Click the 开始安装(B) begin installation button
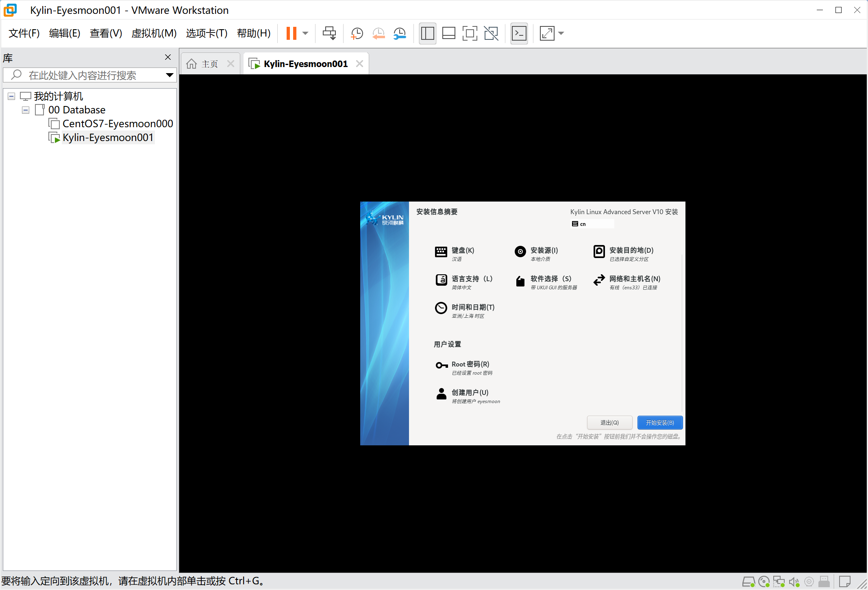 click(660, 423)
